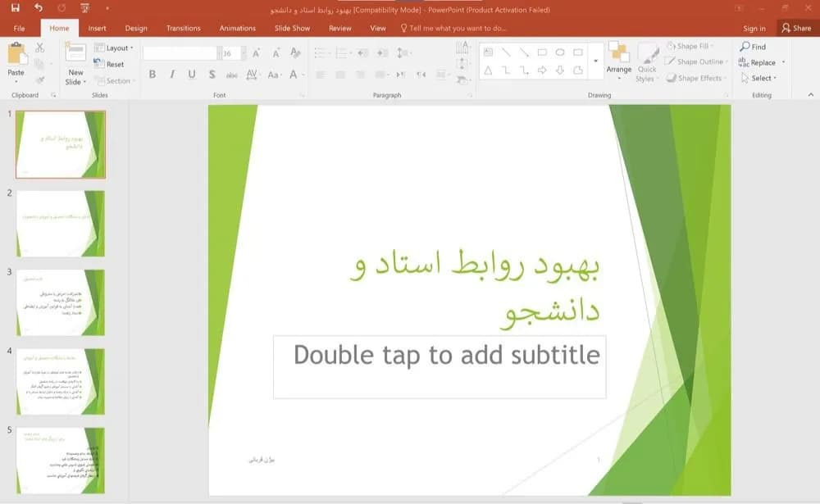Select slide 4 thumbnail
The image size is (820, 504).
click(x=61, y=382)
